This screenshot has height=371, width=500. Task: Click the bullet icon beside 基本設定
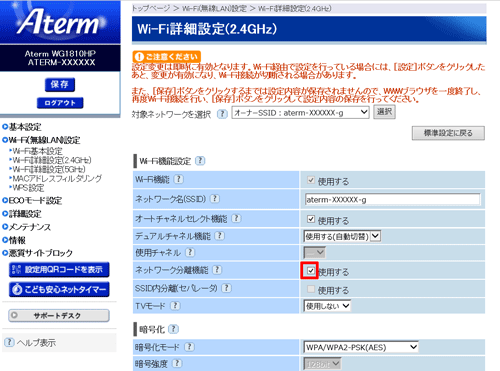[x=5, y=127]
